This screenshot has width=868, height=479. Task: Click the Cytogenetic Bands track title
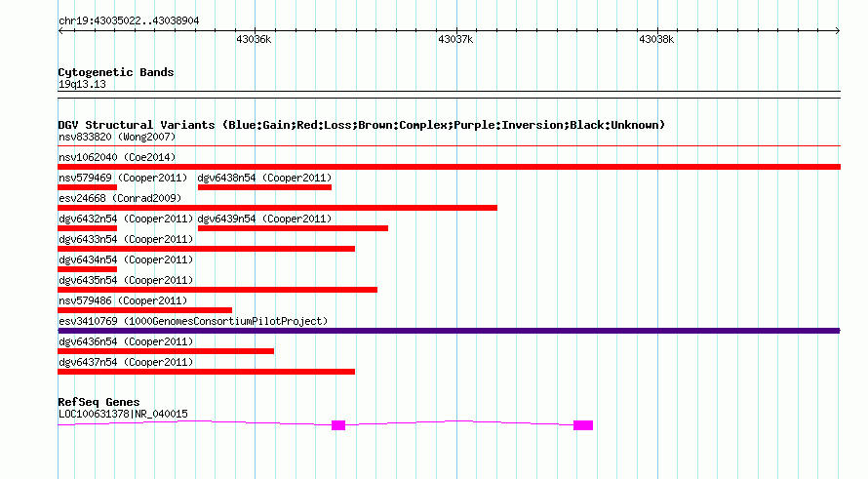point(116,72)
